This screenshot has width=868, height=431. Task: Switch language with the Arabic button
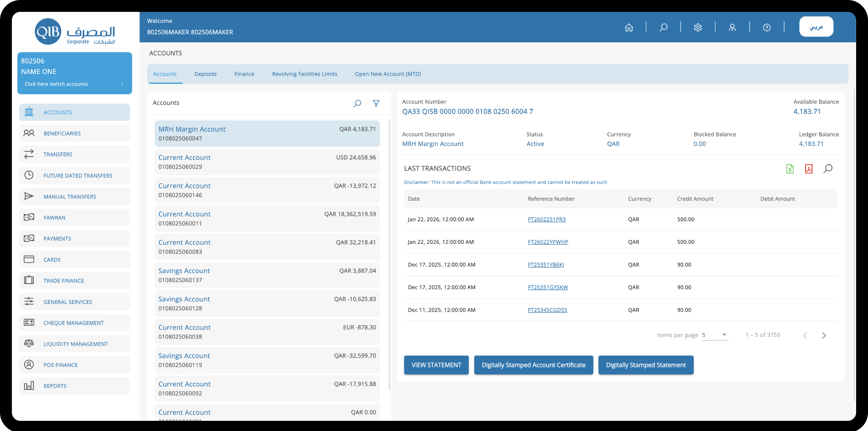click(x=816, y=27)
